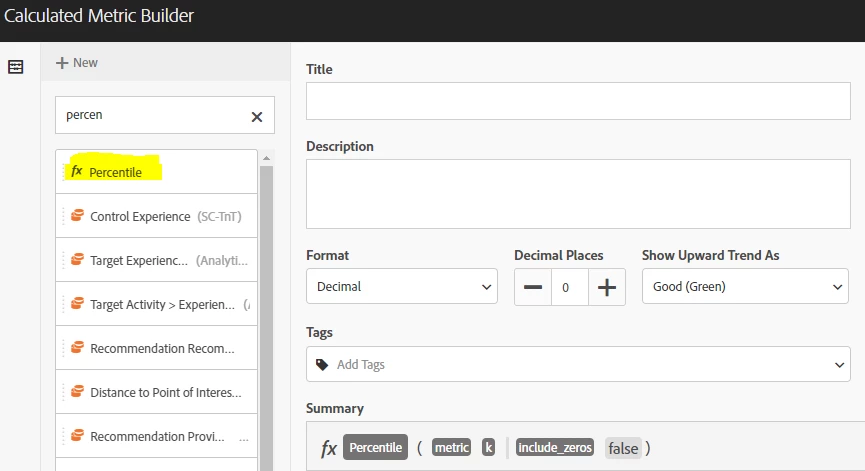The width and height of the screenshot is (865, 471).
Task: Increase decimal places with plus button
Action: [x=607, y=287]
